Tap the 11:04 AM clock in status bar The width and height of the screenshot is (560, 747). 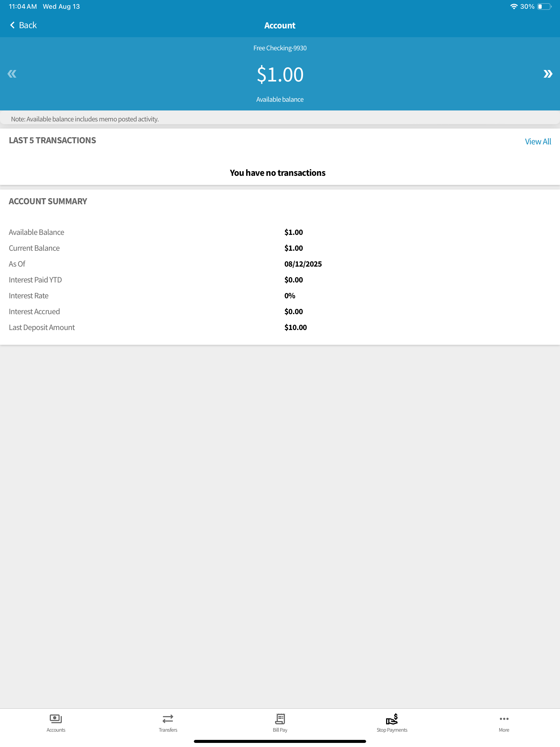pos(23,6)
